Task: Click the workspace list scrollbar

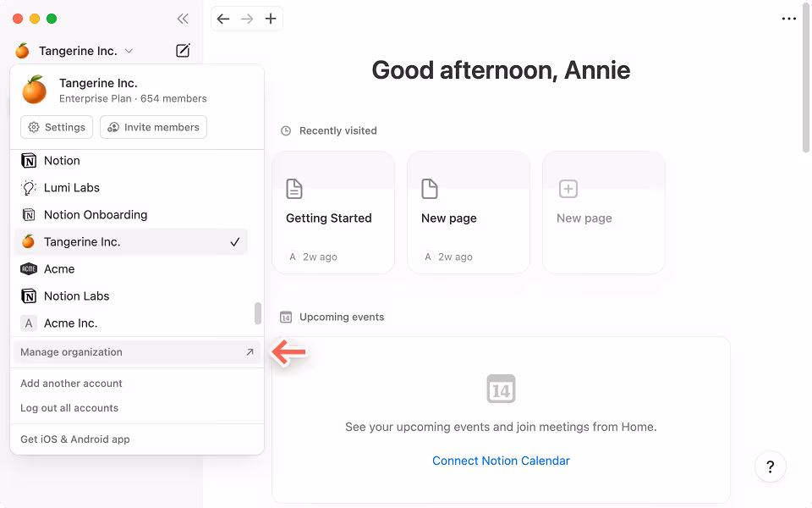Action: point(258,313)
